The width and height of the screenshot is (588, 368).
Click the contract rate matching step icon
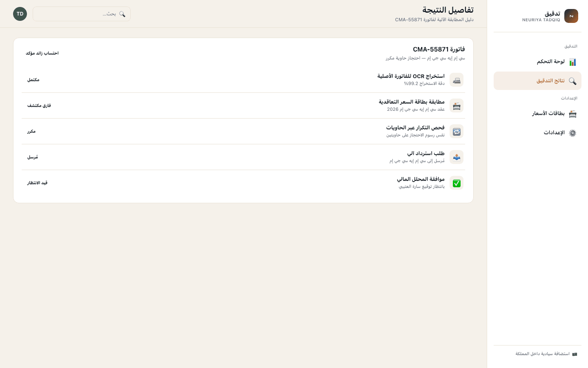(457, 105)
